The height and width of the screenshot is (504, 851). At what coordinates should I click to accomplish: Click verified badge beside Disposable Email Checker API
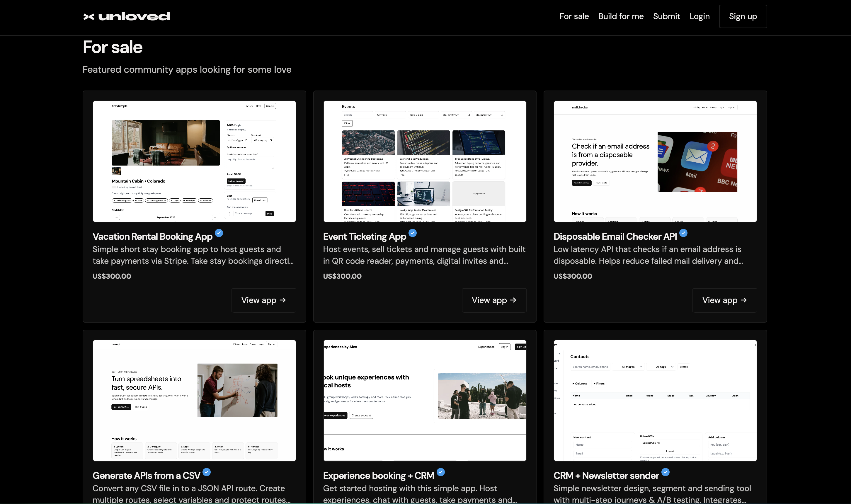coord(683,233)
